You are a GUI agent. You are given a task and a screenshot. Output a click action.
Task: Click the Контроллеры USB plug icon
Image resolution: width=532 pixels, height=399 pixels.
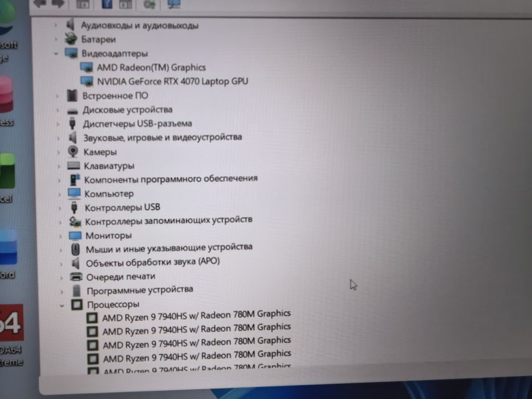click(x=74, y=207)
